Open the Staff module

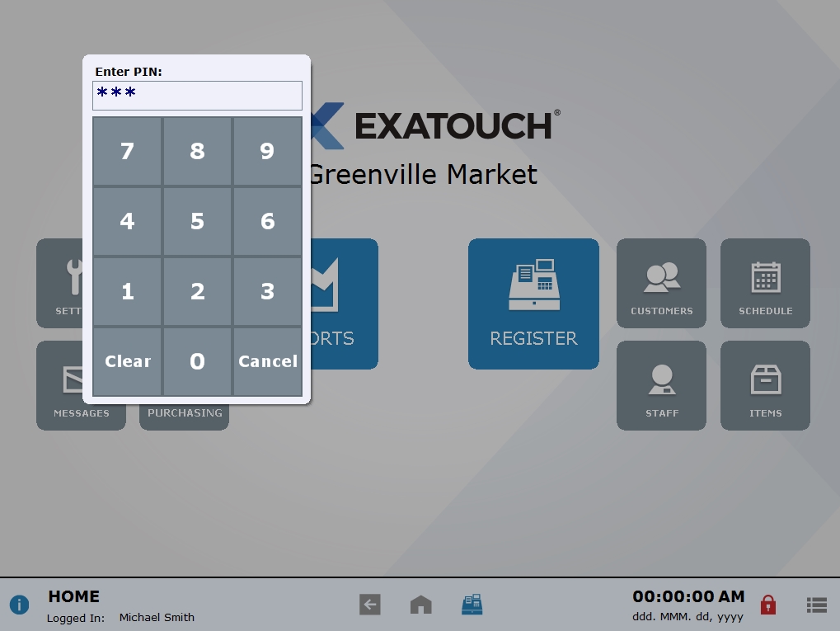coord(660,385)
